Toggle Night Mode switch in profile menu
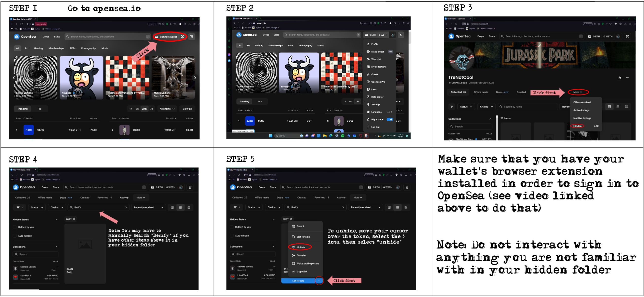The height and width of the screenshot is (297, 644). tap(390, 119)
